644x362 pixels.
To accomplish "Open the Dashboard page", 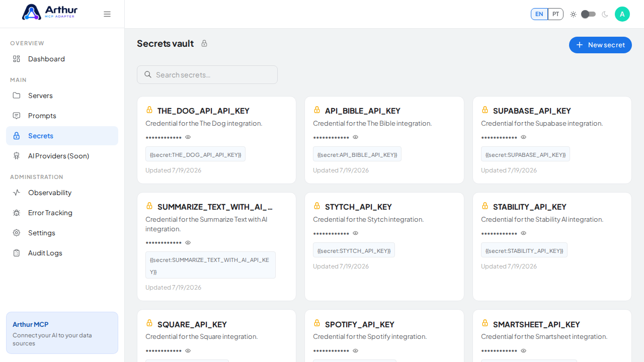I will pyautogui.click(x=62, y=59).
